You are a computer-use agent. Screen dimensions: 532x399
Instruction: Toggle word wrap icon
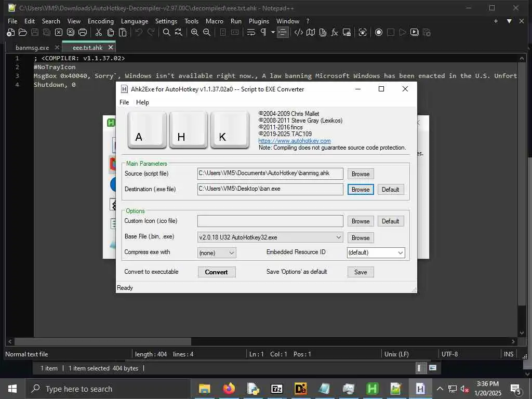[251, 33]
